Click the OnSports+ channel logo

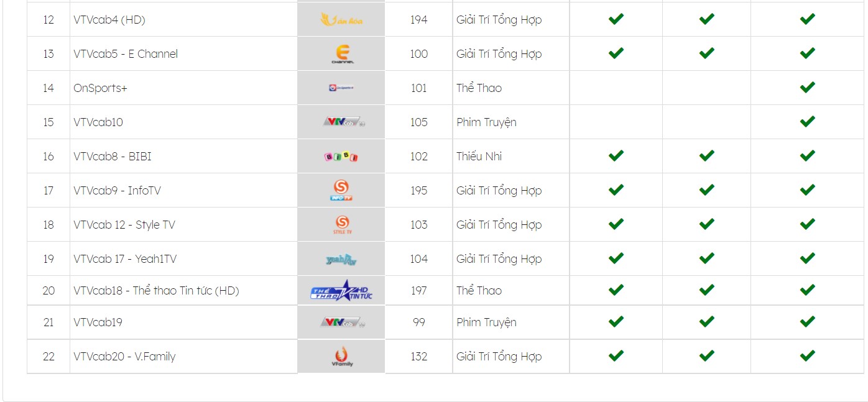click(x=341, y=88)
